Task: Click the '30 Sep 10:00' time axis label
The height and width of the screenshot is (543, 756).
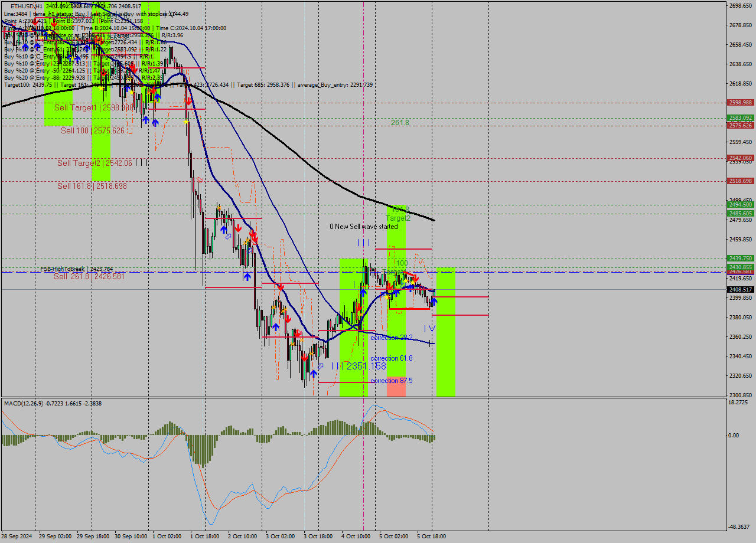Action: (131, 537)
